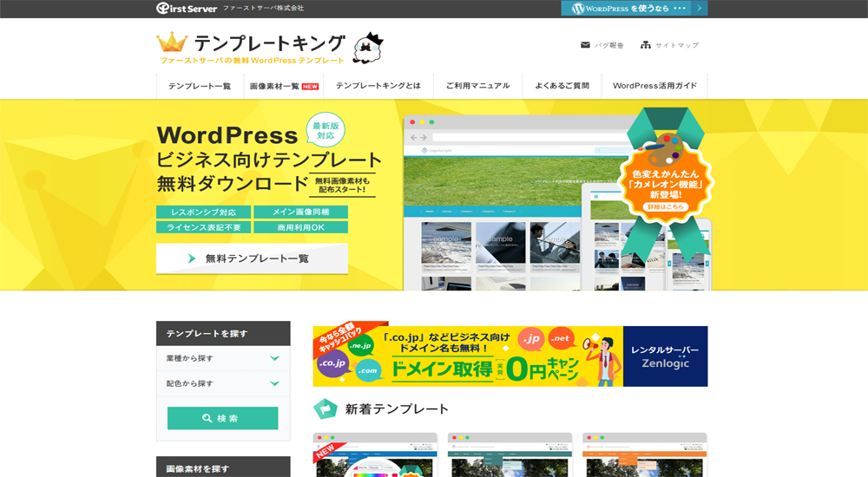This screenshot has height=477, width=868.
Task: Click the 商用利用OK tag
Action: [x=300, y=227]
